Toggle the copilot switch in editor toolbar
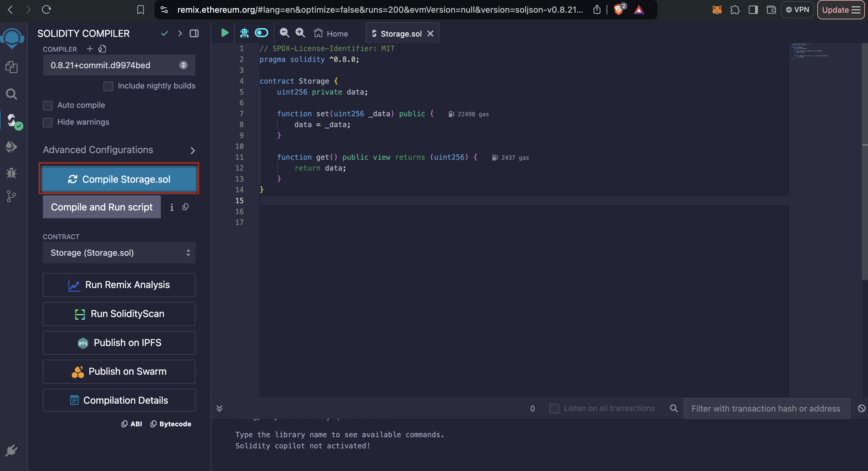Screen dimensions: 868x471 261,33
